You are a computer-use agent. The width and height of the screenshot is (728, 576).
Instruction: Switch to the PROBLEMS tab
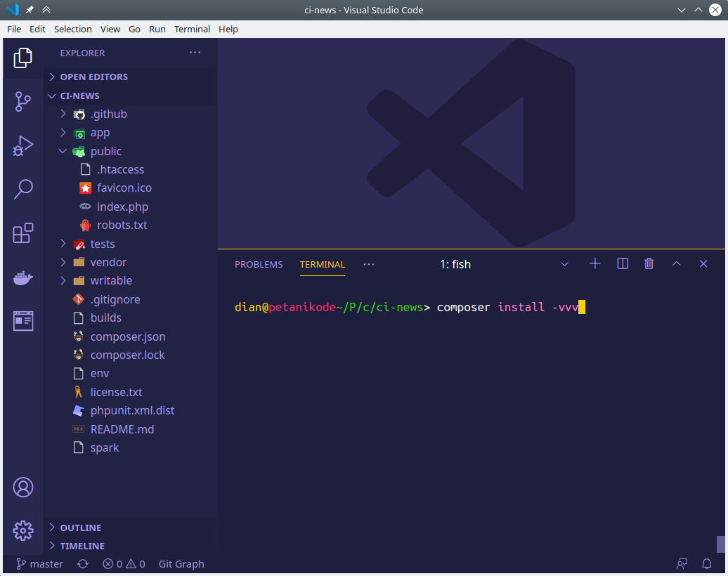click(259, 264)
